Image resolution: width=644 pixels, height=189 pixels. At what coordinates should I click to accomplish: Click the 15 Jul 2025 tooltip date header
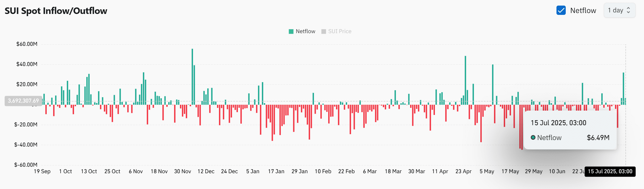click(x=558, y=123)
